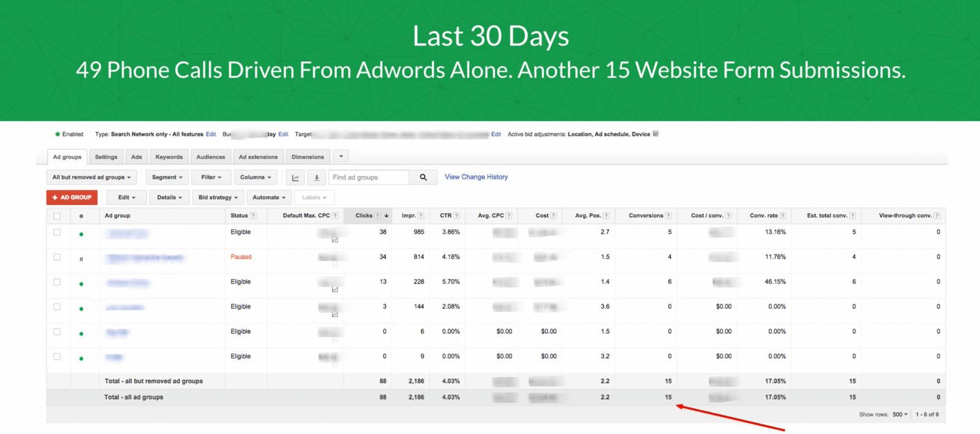
Task: Expand the Automate dropdown
Action: pos(269,197)
